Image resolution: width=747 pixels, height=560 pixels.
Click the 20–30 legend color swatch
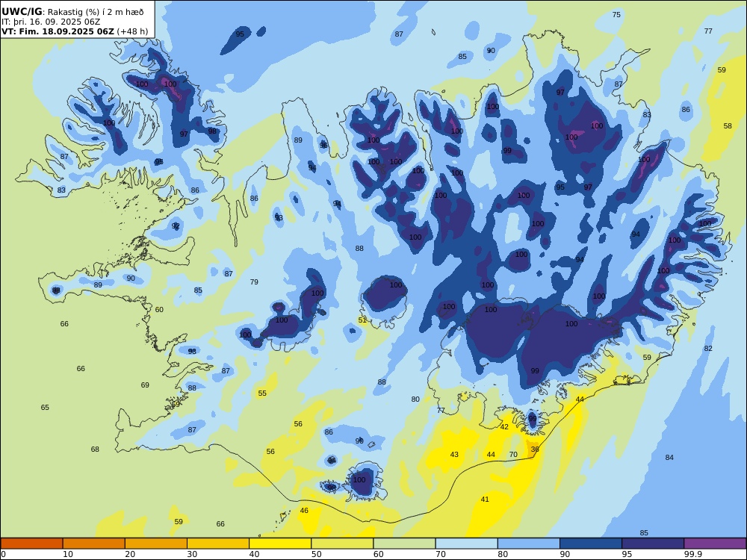(156, 544)
